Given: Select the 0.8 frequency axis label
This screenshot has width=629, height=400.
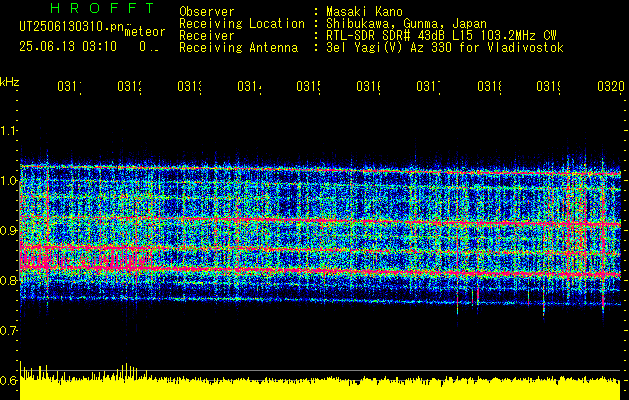Looking at the screenshot, I should tap(8, 280).
